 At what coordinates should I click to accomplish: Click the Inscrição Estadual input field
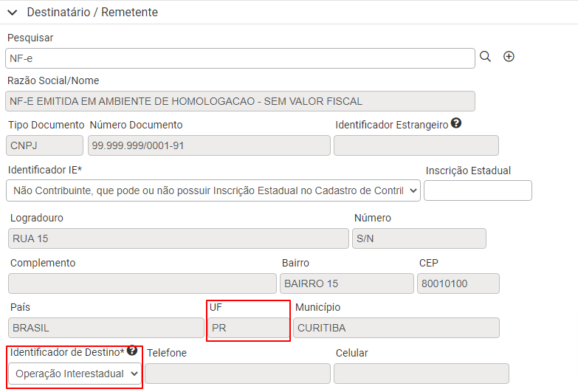coord(478,190)
